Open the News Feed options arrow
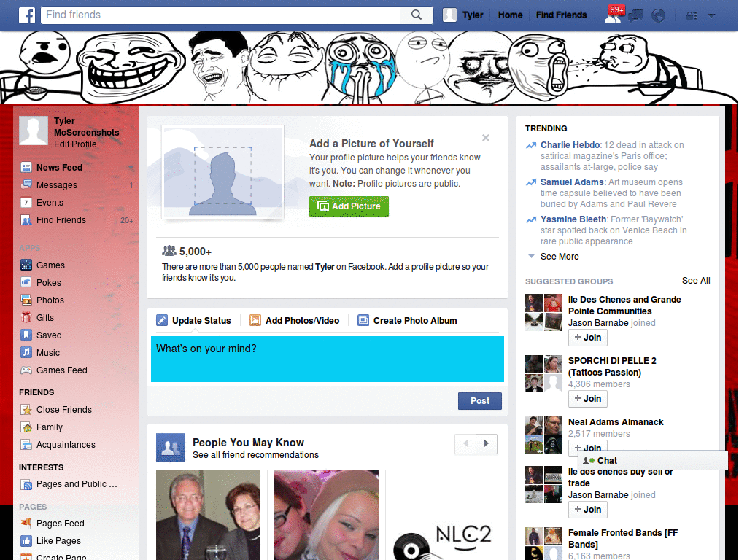This screenshot has height=560, width=747. 131,168
